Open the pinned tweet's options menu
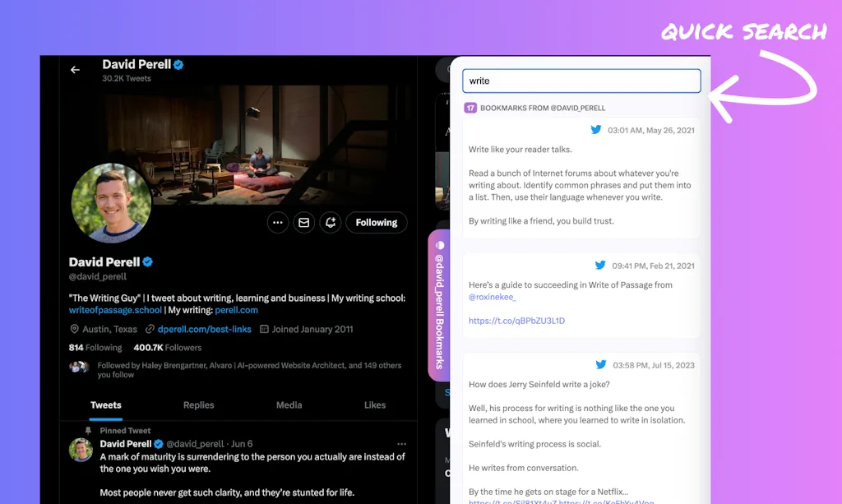 pos(401,443)
